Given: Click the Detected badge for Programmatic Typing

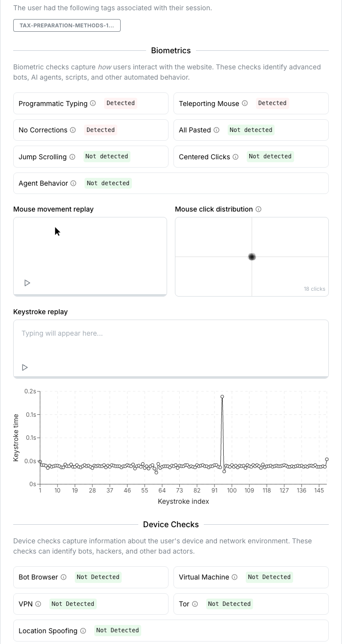Looking at the screenshot, I should click(x=120, y=103).
